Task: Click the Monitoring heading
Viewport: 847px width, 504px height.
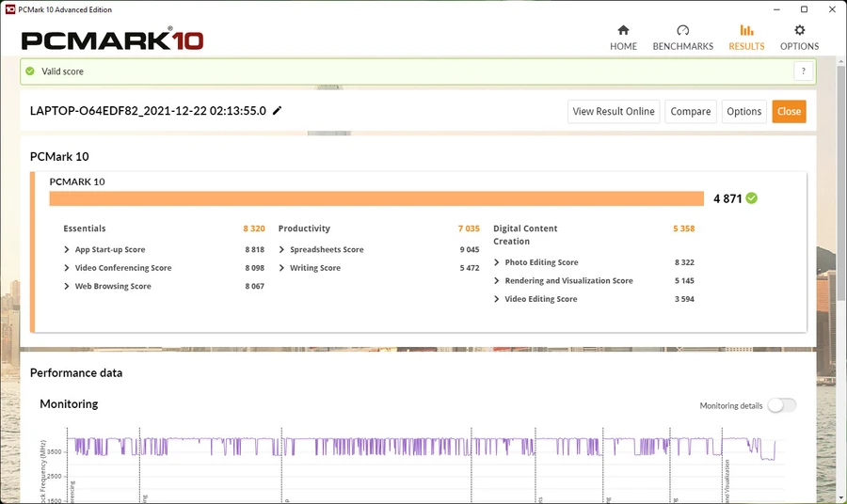Action: (69, 403)
